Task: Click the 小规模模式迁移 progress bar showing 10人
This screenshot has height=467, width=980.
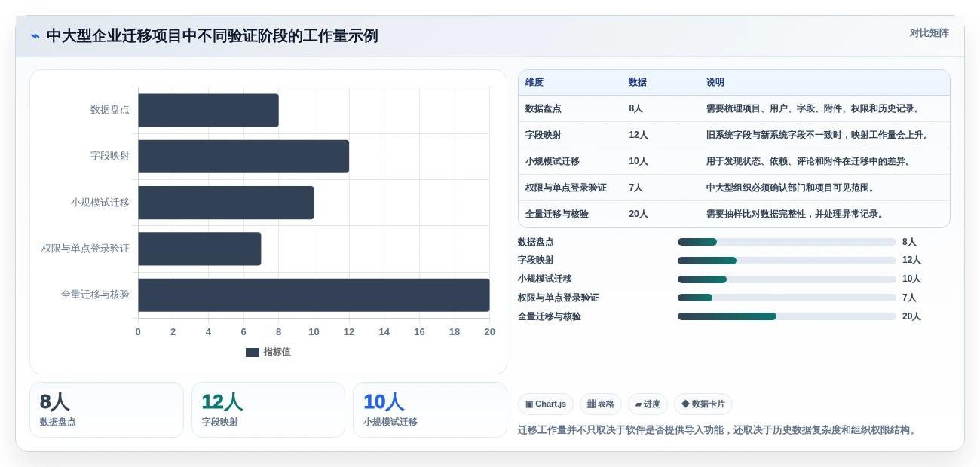Action: pyautogui.click(x=787, y=279)
